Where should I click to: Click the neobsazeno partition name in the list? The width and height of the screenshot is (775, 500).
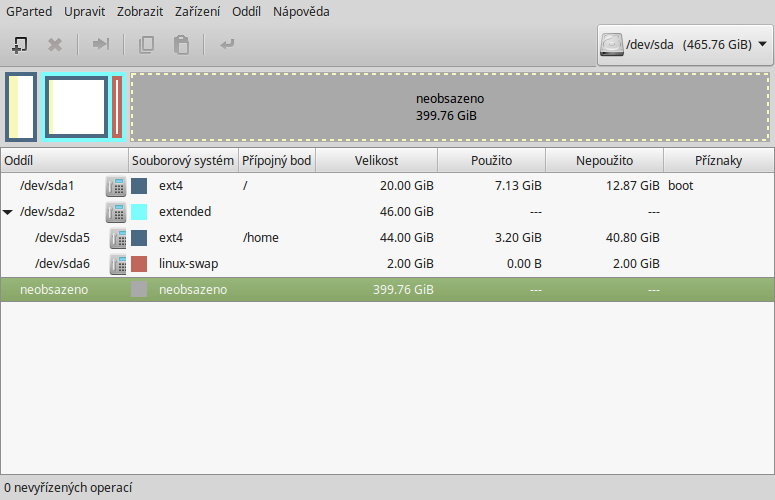[54, 290]
